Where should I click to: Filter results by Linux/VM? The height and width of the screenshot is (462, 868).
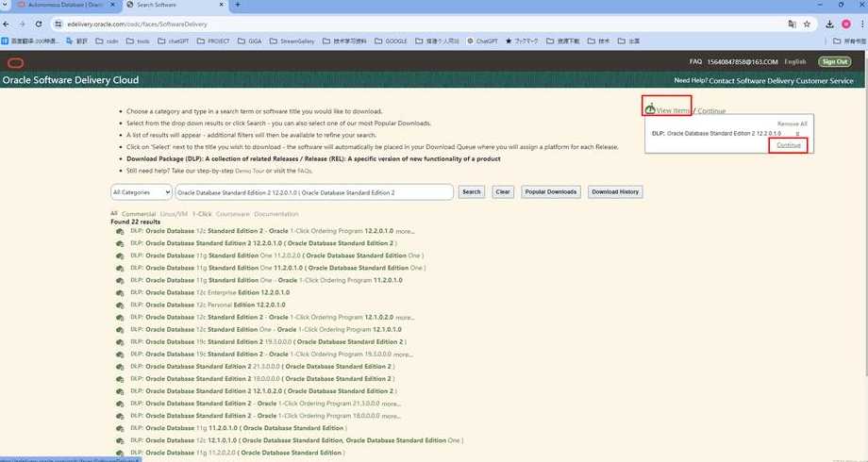click(x=174, y=214)
